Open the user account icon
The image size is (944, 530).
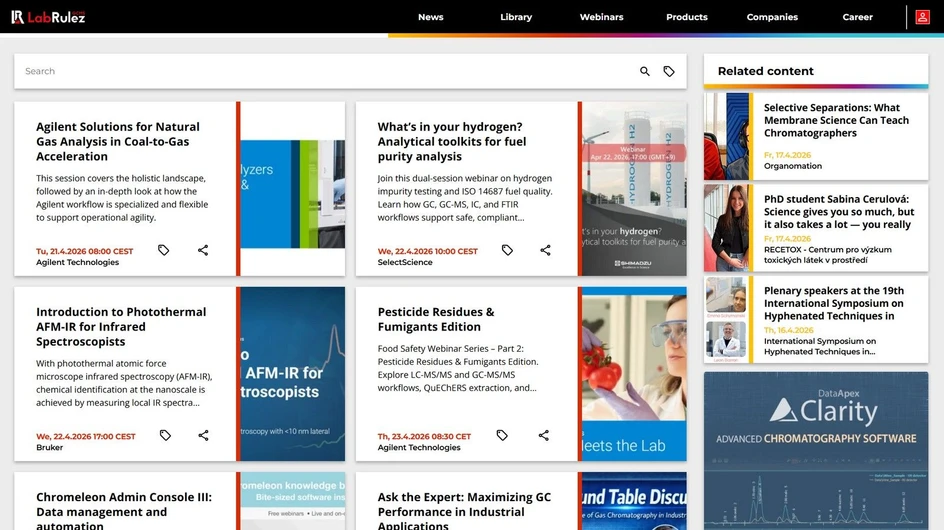tap(922, 17)
